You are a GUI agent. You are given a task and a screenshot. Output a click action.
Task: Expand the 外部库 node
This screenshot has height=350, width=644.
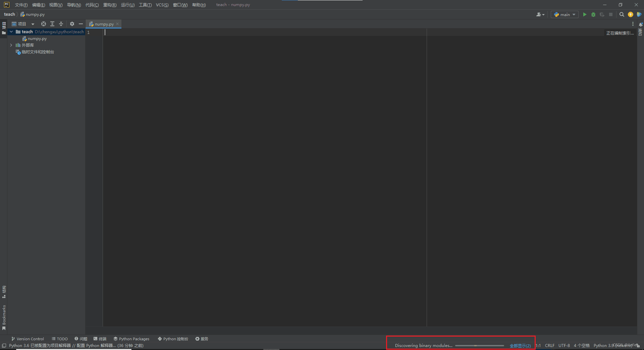(11, 45)
